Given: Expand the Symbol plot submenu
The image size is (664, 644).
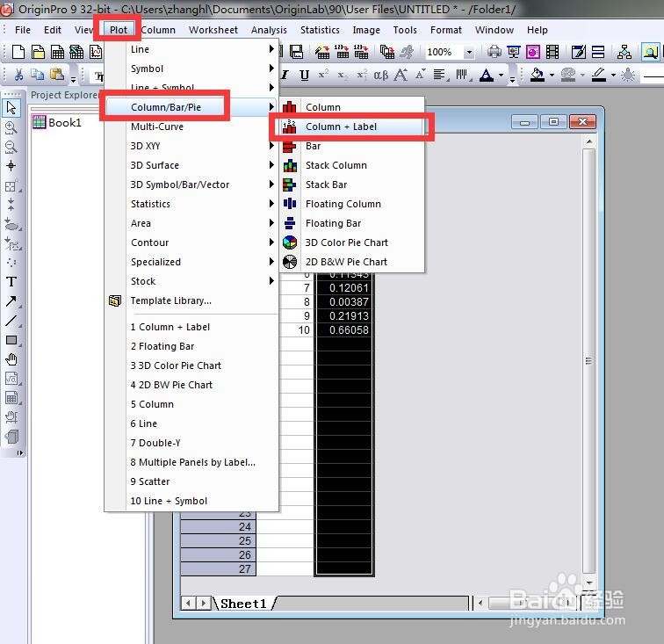Looking at the screenshot, I should click(191, 69).
